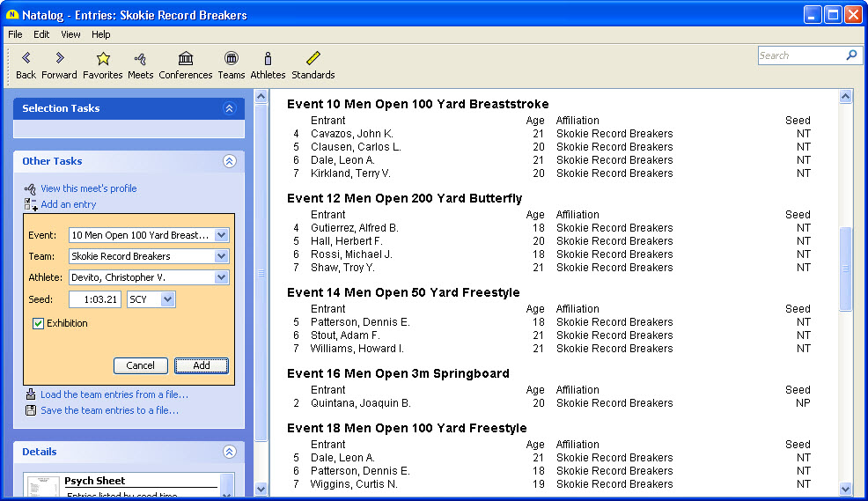
Task: Open the Standards ruler icon
Action: point(313,59)
